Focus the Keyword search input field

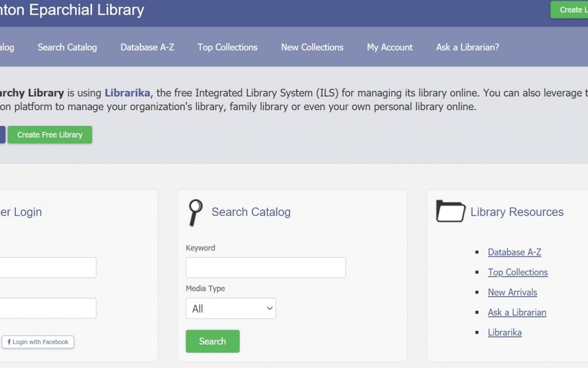click(x=266, y=268)
